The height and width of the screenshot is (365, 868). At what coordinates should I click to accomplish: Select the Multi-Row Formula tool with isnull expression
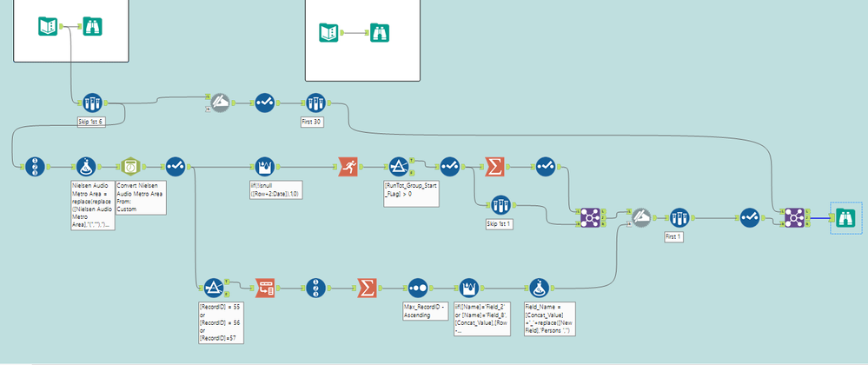point(265,166)
